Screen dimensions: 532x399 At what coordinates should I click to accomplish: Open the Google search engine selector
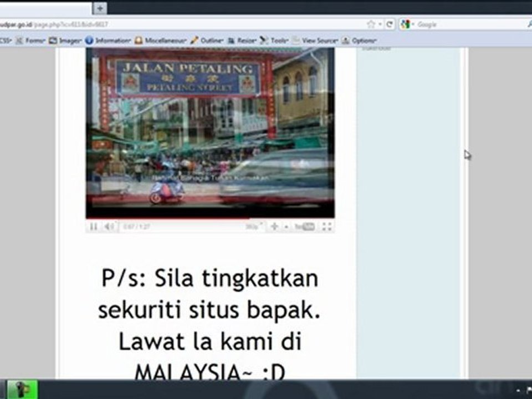[407, 24]
